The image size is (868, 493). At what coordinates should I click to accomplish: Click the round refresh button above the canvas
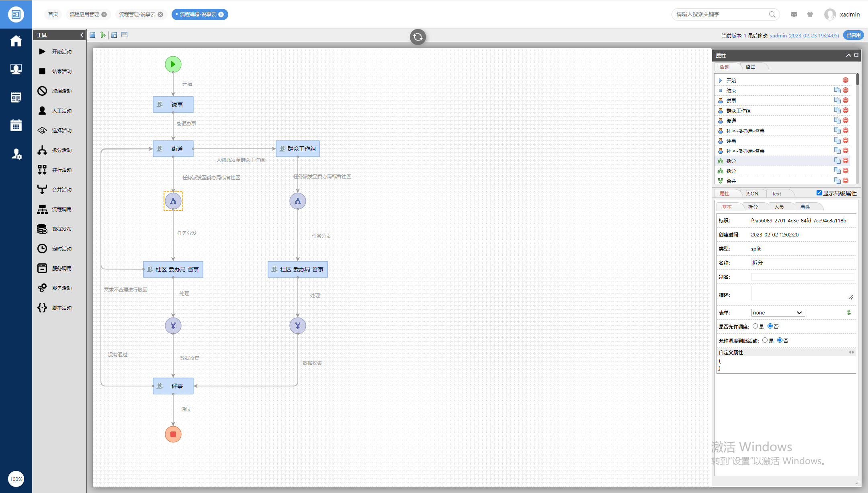click(418, 37)
